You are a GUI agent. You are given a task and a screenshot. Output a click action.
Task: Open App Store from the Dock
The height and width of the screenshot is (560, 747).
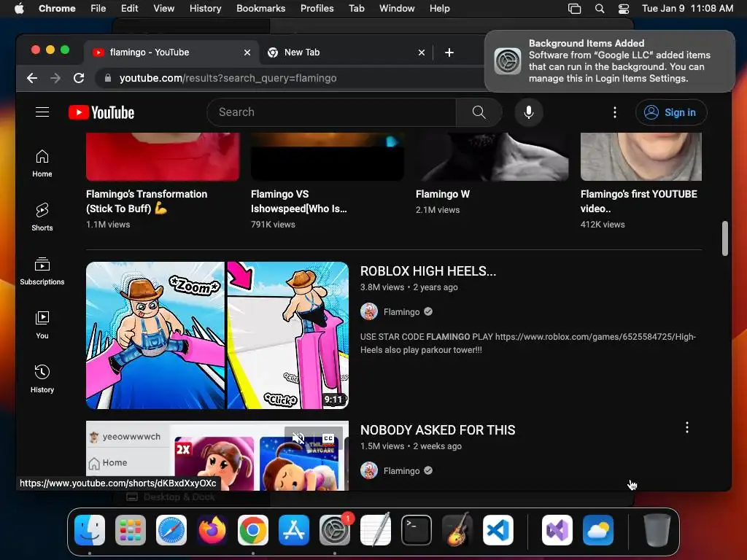tap(294, 530)
